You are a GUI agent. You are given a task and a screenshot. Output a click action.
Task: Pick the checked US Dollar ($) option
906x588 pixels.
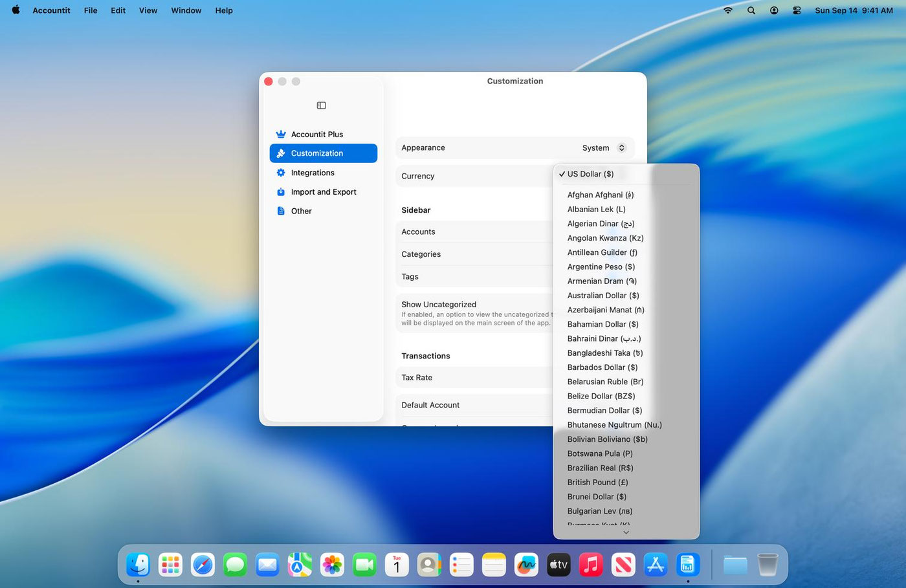tap(590, 174)
